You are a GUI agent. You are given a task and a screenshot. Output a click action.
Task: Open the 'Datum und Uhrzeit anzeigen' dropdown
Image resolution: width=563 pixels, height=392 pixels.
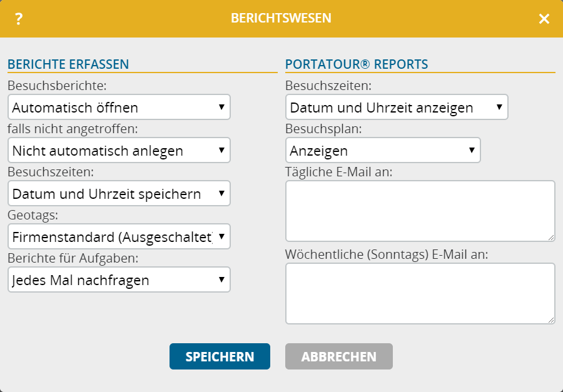(397, 107)
